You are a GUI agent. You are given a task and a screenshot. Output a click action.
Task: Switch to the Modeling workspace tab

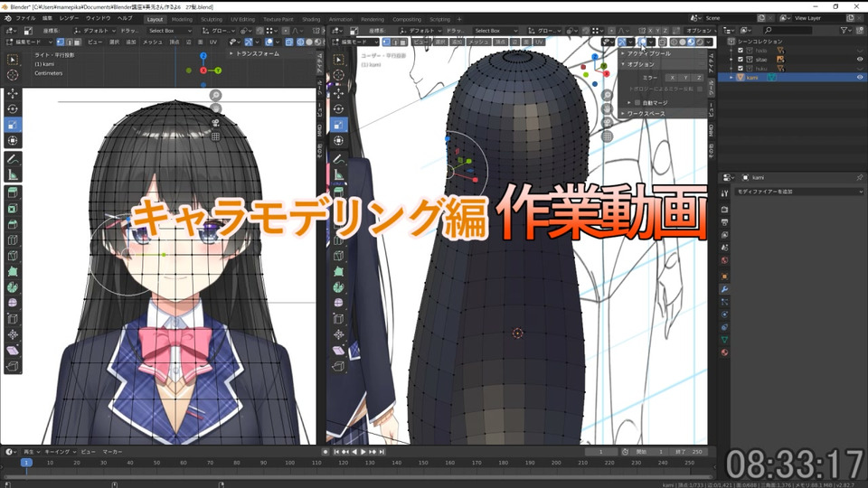182,19
